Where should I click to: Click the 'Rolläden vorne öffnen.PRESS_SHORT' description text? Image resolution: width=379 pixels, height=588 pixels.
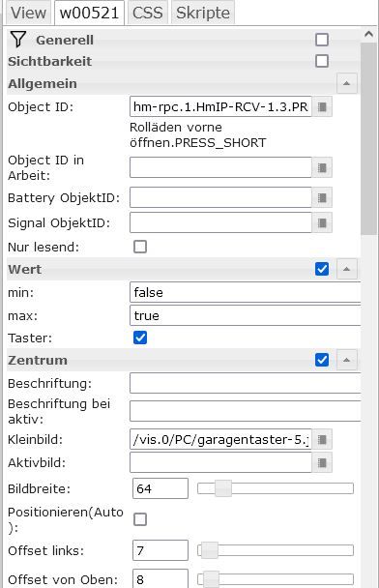pos(198,135)
